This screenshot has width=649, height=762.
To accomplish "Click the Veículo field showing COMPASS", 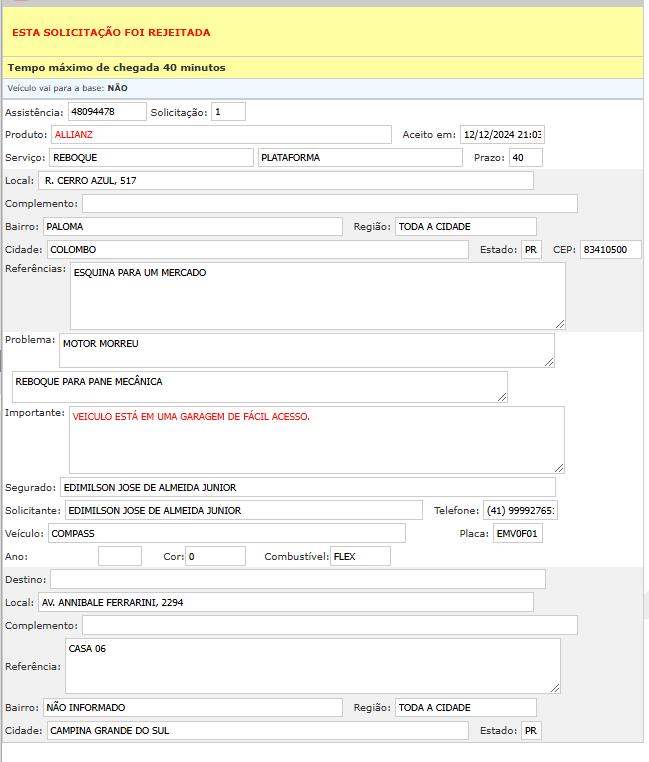I will point(227,534).
